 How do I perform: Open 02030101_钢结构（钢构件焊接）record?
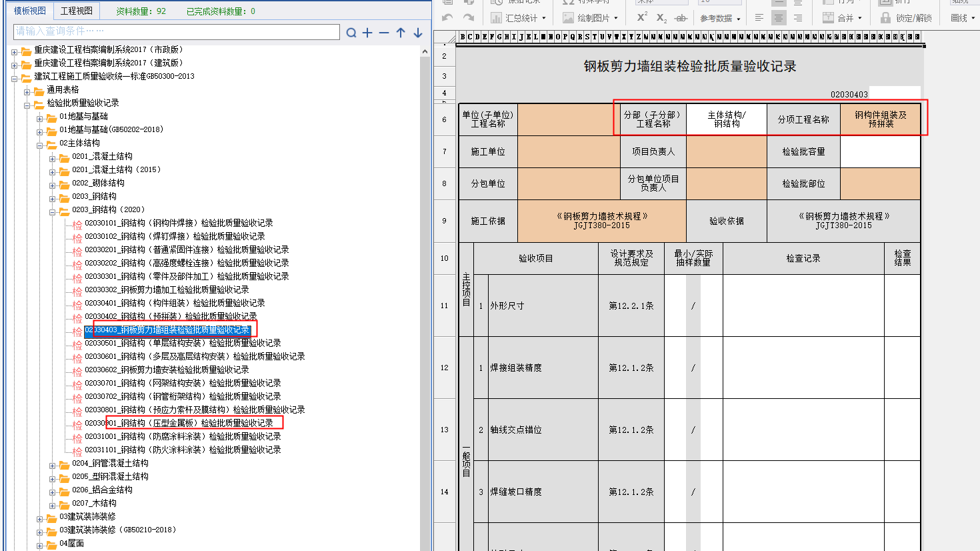click(179, 223)
